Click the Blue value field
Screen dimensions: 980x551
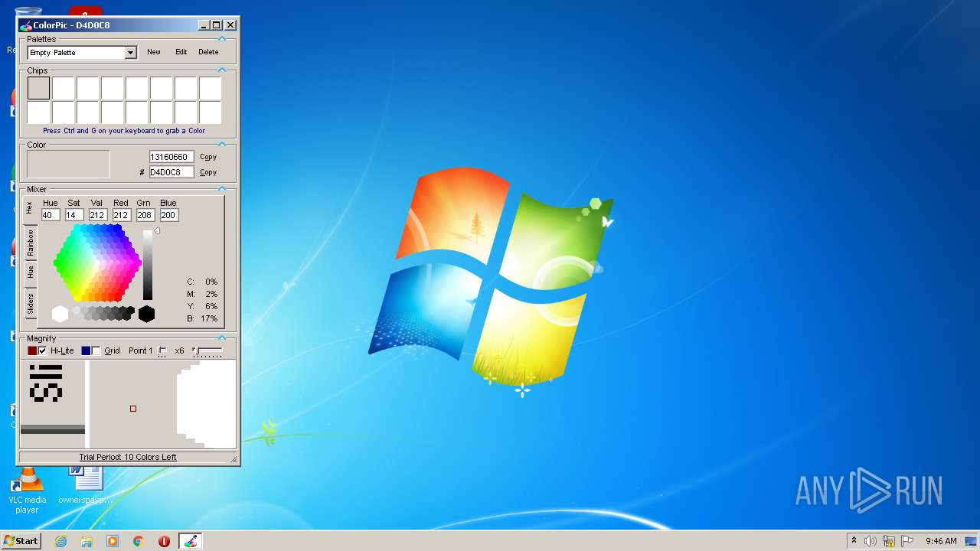click(168, 215)
